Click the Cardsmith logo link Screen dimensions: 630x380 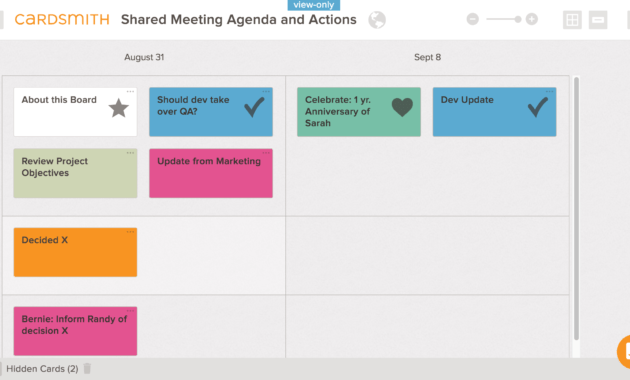point(62,19)
